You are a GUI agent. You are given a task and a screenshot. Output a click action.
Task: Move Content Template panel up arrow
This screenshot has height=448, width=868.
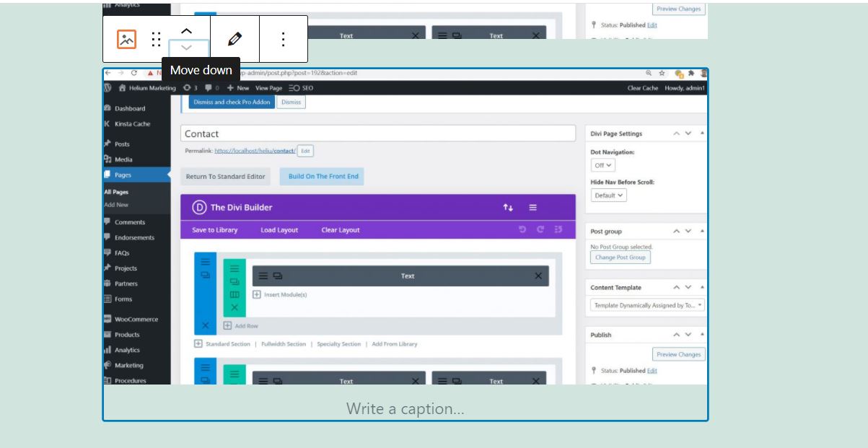[x=676, y=287]
